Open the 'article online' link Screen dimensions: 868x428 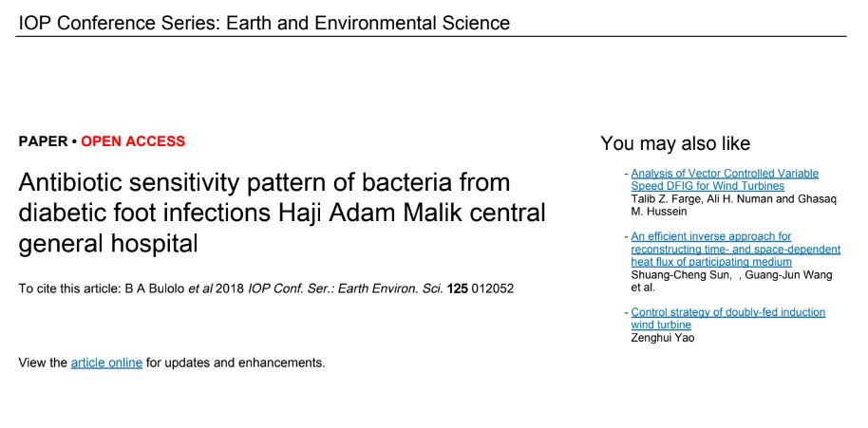[106, 363]
